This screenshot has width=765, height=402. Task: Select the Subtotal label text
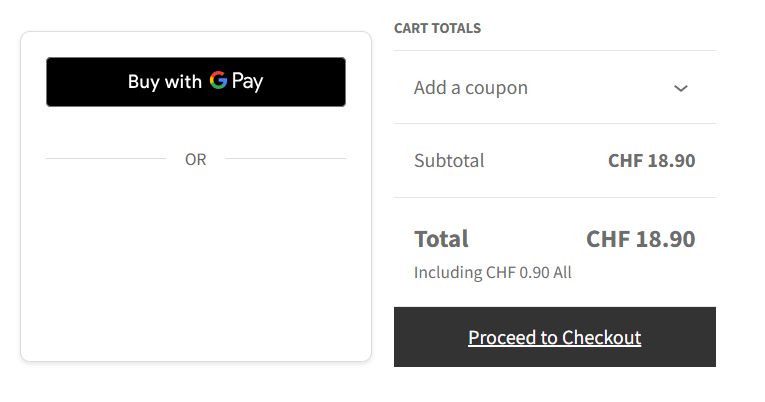(x=449, y=160)
